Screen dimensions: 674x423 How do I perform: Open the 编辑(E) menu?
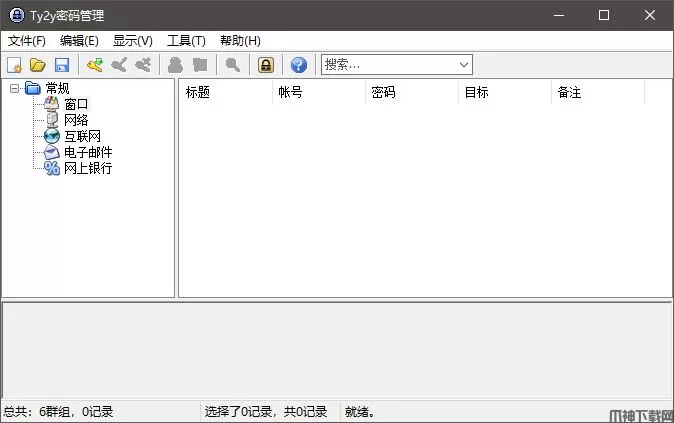click(79, 41)
